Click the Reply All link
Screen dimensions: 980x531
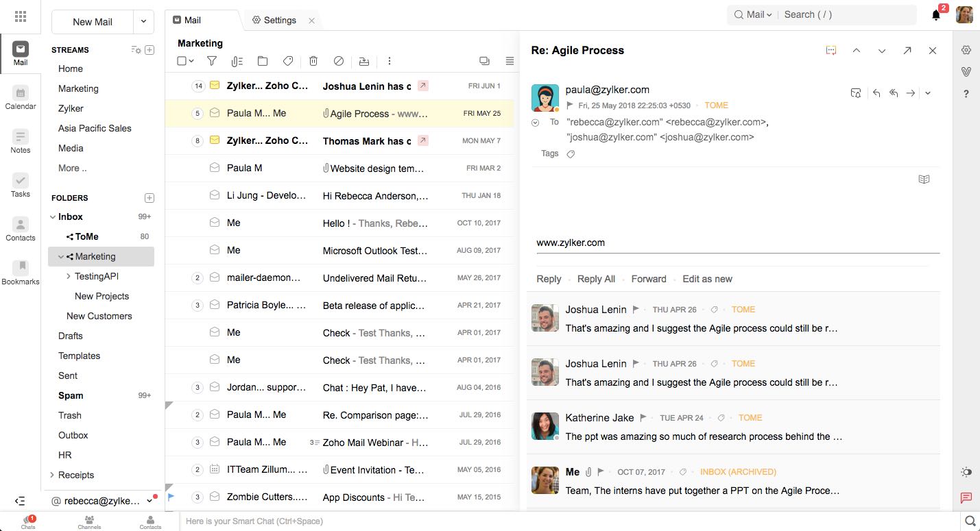(596, 279)
